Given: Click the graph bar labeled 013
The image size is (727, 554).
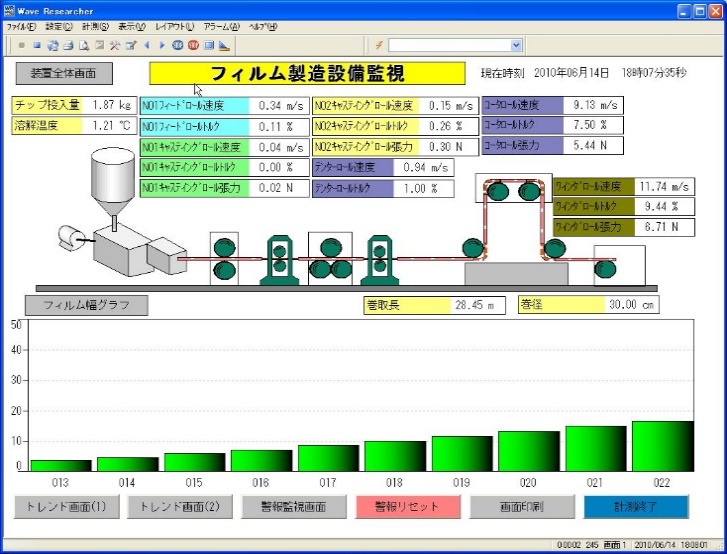Looking at the screenshot, I should pos(61,466).
